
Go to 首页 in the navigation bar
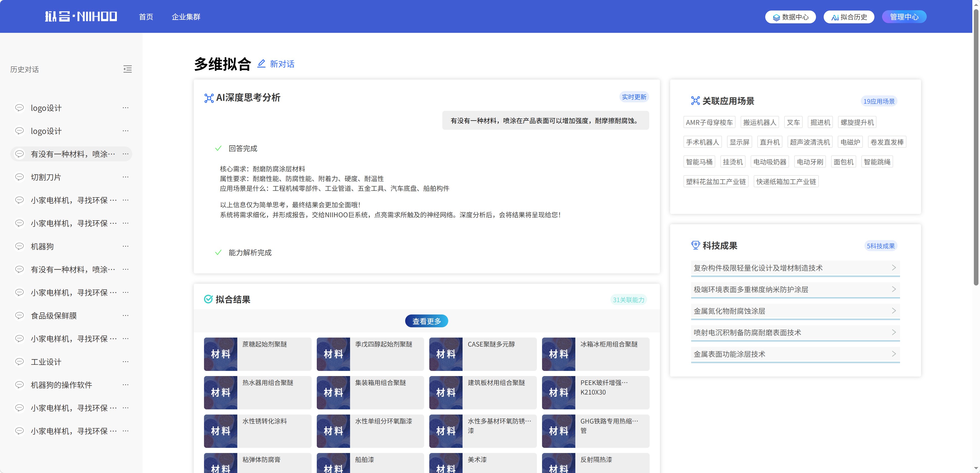point(146,17)
